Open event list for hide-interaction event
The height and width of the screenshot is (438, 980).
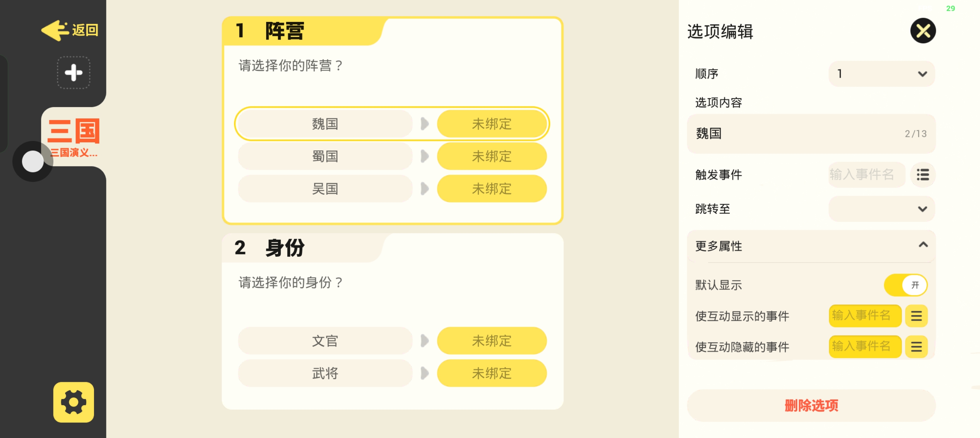[916, 347]
